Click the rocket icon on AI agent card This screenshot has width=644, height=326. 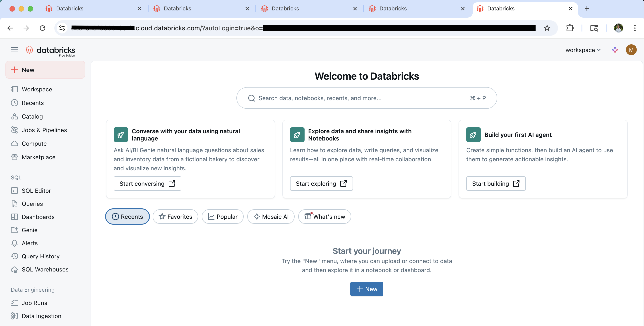(473, 135)
